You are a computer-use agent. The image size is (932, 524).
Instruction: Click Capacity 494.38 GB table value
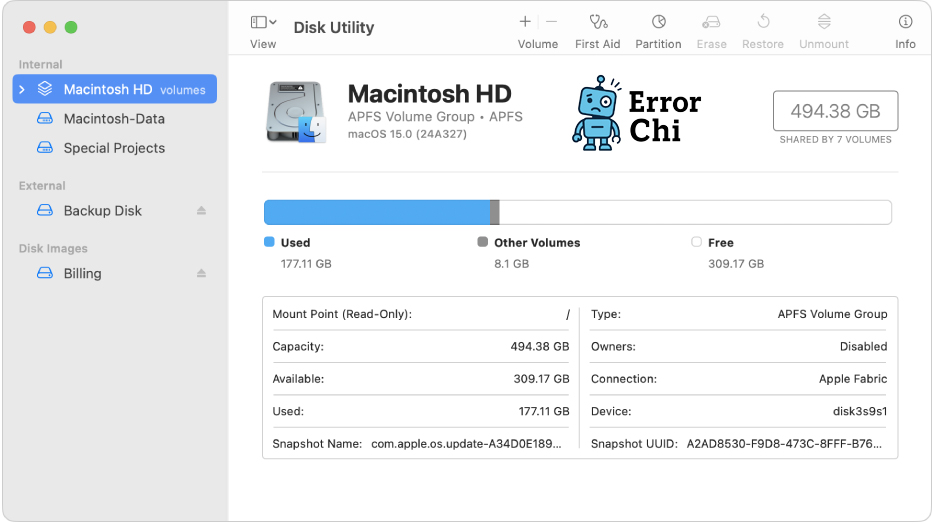coord(540,346)
